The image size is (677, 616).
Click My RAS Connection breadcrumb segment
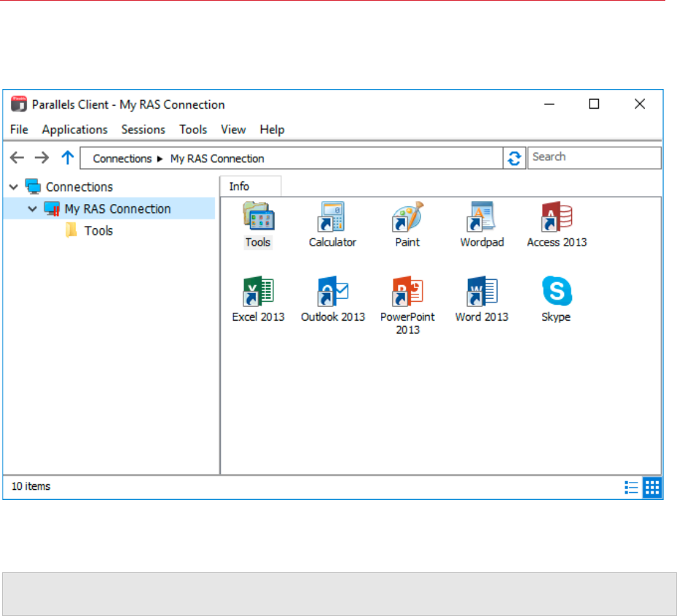217,158
